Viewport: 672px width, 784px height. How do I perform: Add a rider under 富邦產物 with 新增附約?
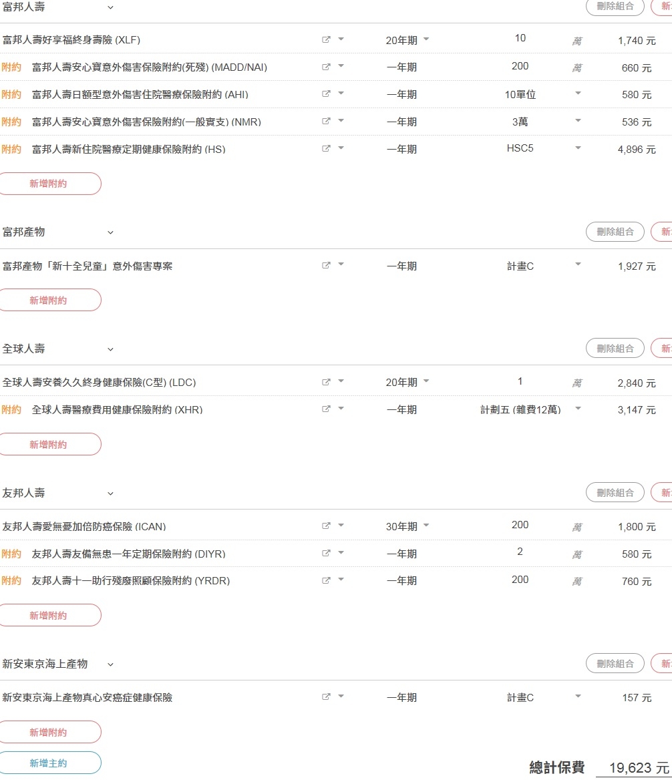[x=49, y=300]
